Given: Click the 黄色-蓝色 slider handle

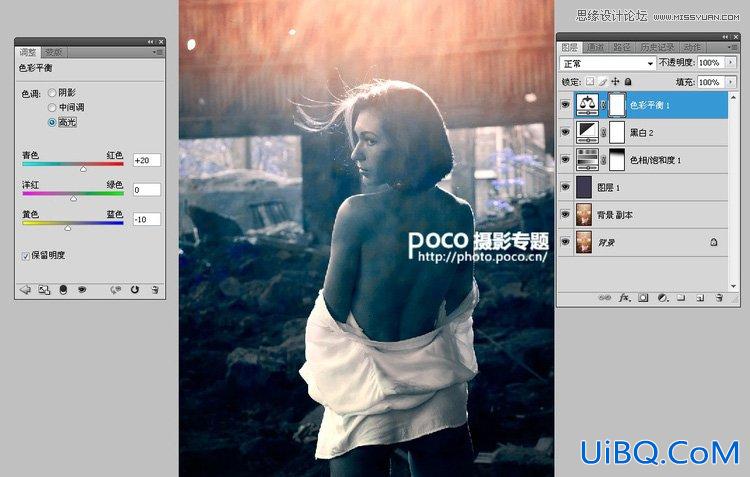Looking at the screenshot, I should [x=68, y=228].
